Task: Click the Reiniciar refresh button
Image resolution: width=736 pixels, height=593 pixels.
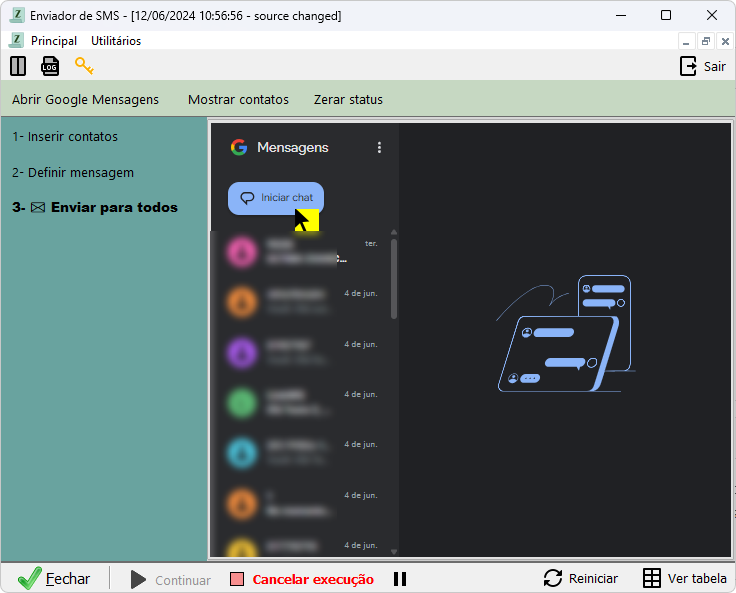Action: [581, 578]
